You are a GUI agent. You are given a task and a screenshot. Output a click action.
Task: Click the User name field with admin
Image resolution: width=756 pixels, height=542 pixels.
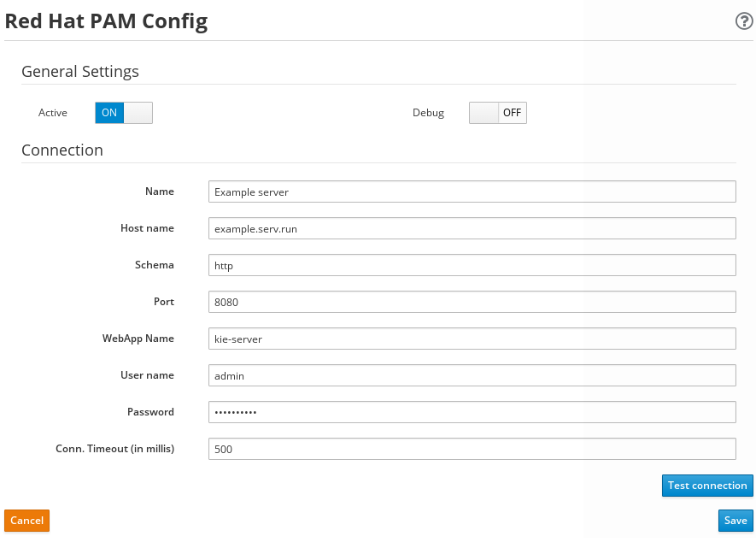coord(472,375)
